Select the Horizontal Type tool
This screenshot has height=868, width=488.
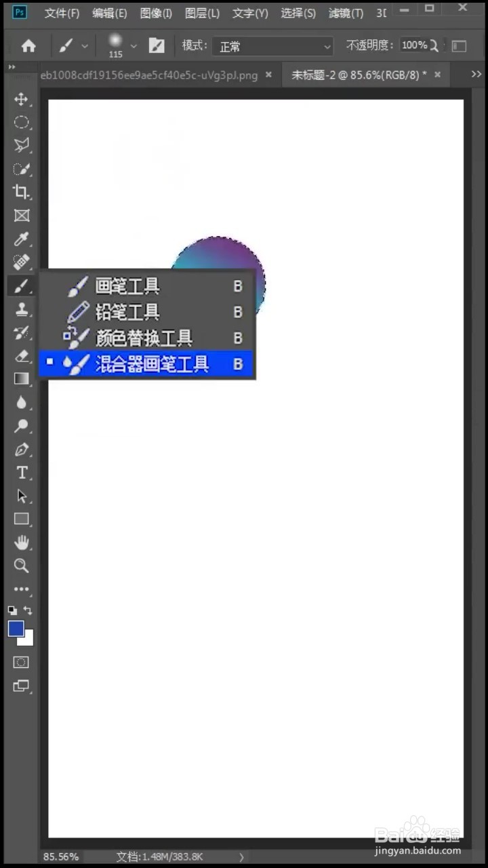22,473
